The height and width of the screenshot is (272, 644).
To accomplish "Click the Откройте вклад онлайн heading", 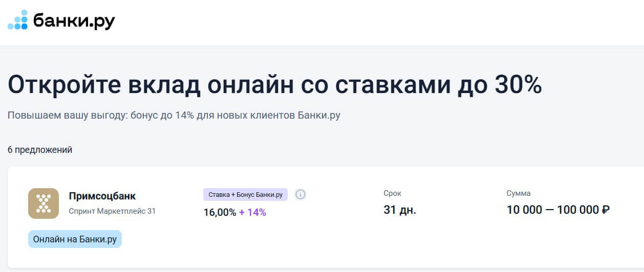I will click(x=274, y=84).
